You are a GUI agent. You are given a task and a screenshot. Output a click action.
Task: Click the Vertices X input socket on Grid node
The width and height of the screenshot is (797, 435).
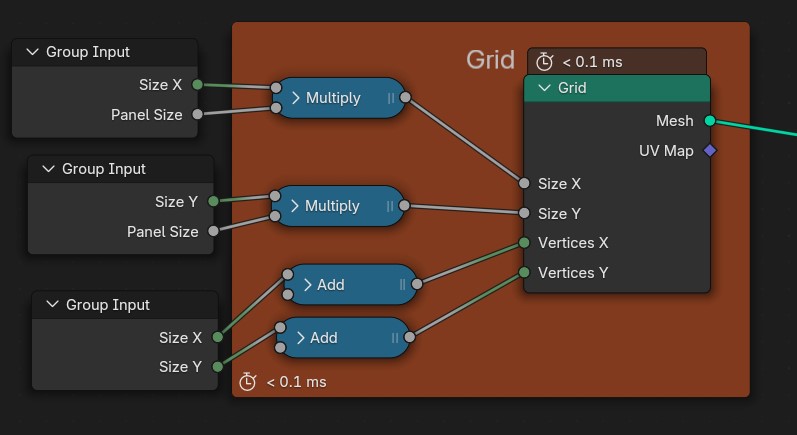click(x=524, y=243)
